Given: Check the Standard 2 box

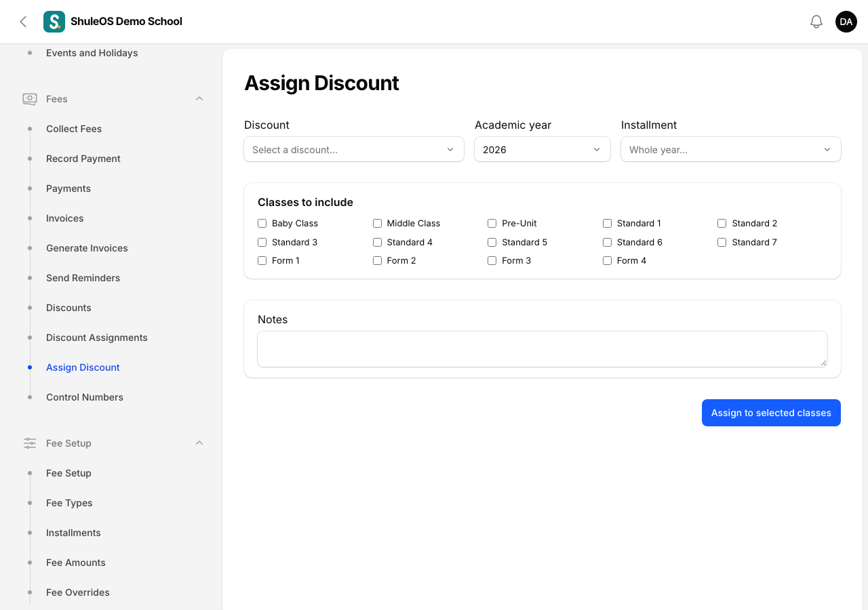Looking at the screenshot, I should point(722,223).
